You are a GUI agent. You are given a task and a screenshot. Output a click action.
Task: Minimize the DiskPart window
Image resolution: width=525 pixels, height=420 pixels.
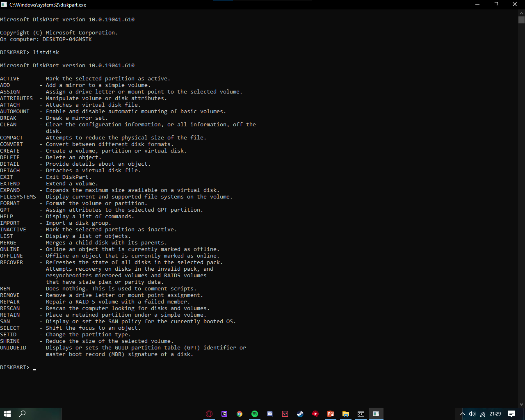click(x=477, y=5)
